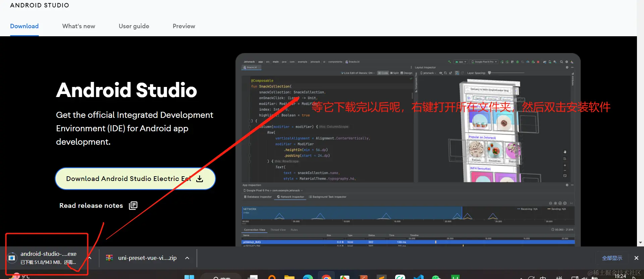Click Download Android Studio Electric Eel button

pyautogui.click(x=135, y=179)
